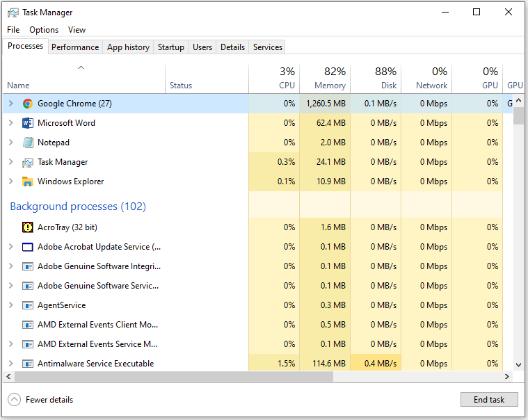The width and height of the screenshot is (528, 420).
Task: Switch to the Details tab
Action: 232,47
